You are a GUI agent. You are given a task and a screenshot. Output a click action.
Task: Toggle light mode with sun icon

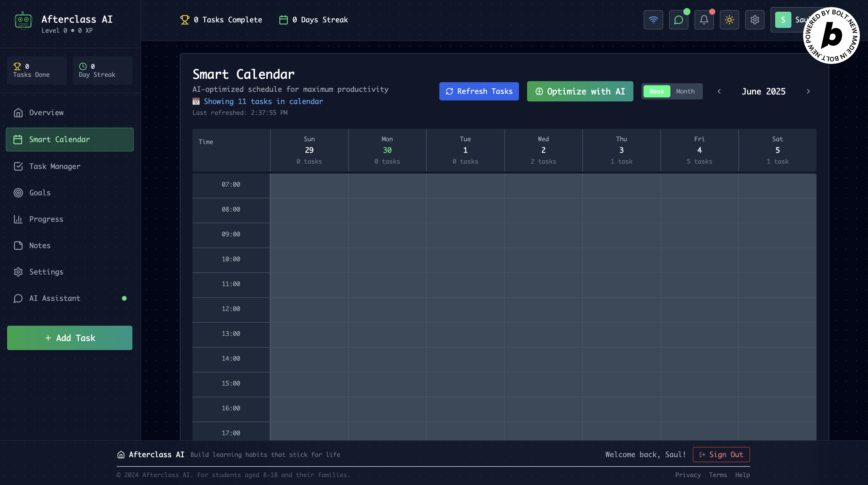(x=729, y=20)
